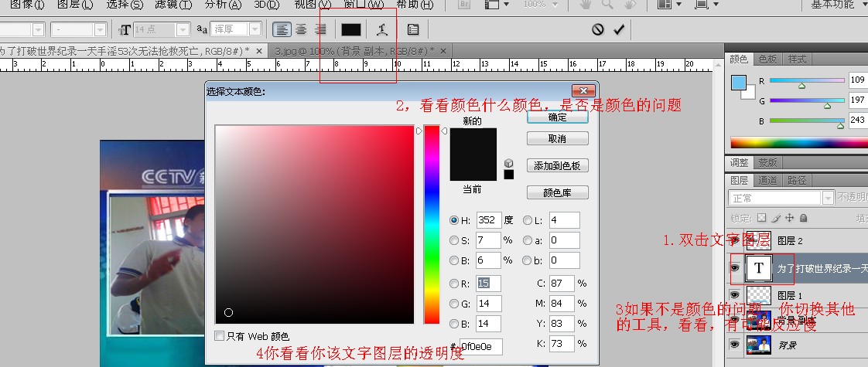
Task: Close the 3.jpg document tab
Action: [443, 51]
